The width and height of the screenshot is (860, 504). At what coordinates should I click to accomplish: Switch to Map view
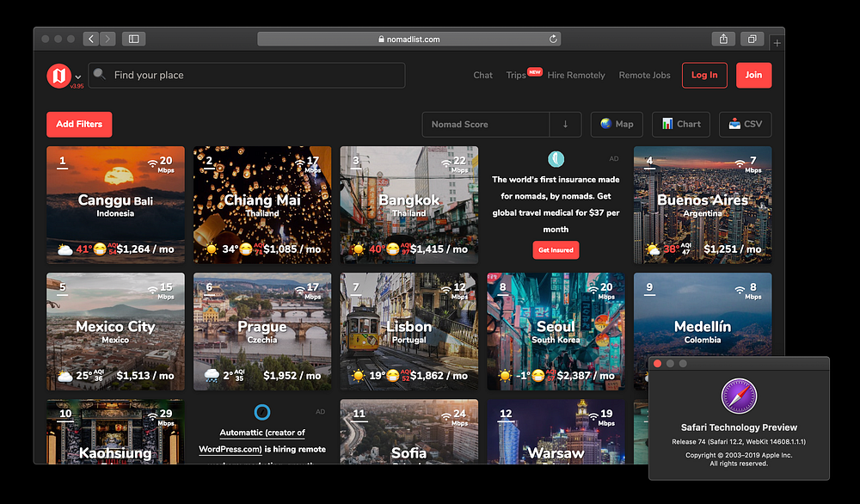[x=617, y=124]
